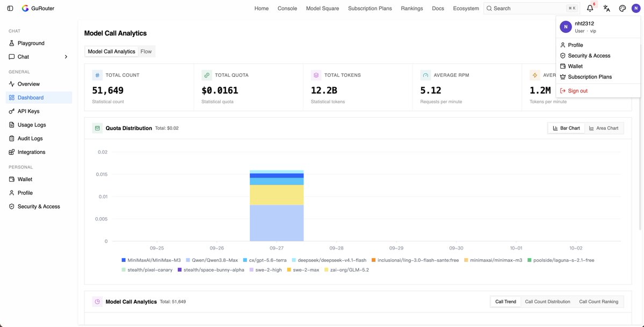The width and height of the screenshot is (644, 327).
Task: Open Subscription Plans in top navigation
Action: 370,8
